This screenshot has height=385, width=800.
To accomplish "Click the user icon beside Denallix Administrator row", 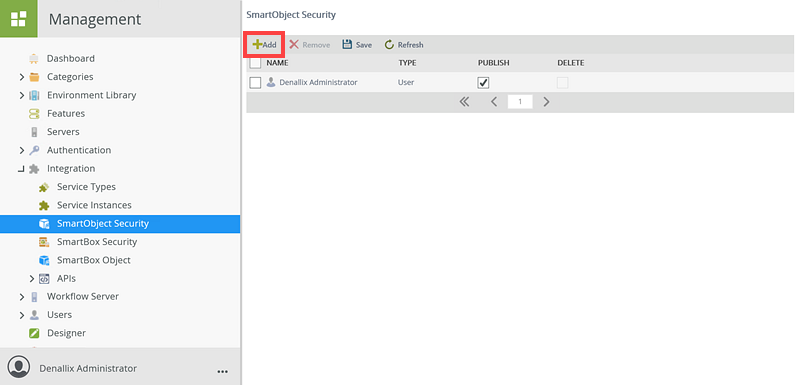I will pyautogui.click(x=271, y=82).
